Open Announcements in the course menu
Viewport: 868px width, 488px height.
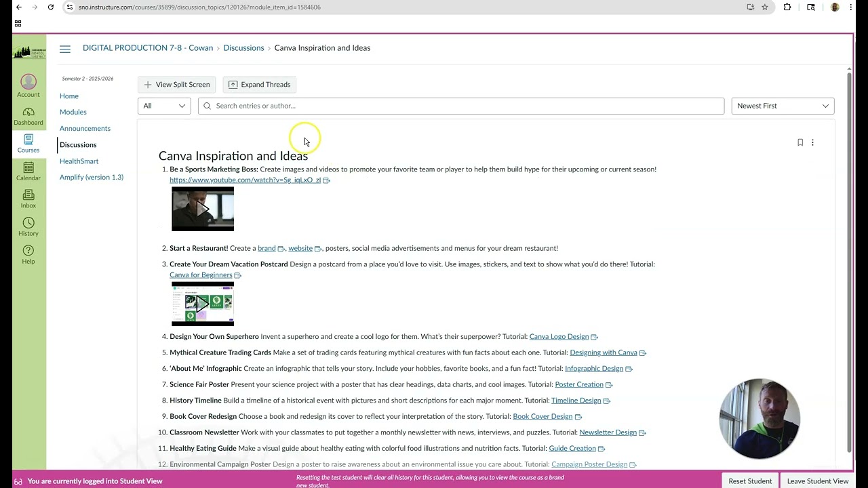(x=85, y=128)
